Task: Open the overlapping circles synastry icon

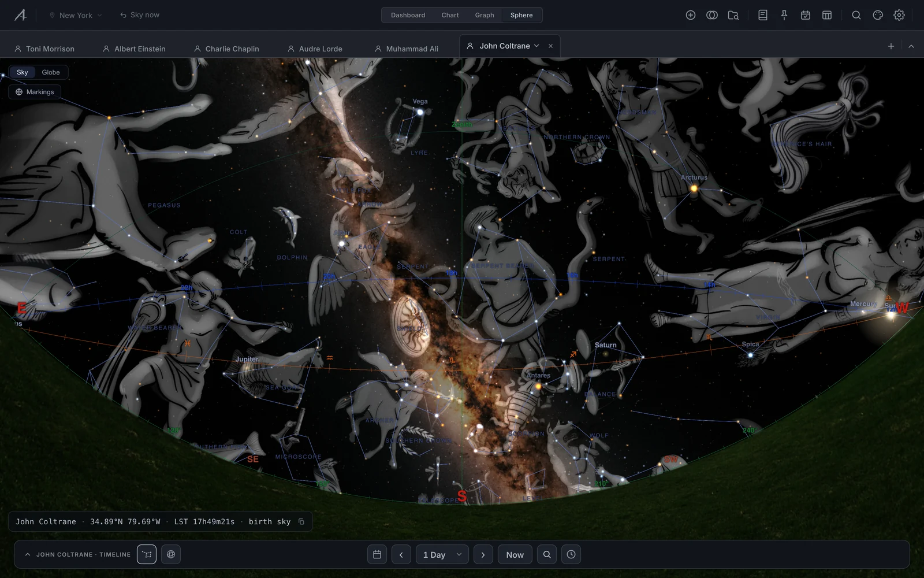Action: [x=711, y=15]
